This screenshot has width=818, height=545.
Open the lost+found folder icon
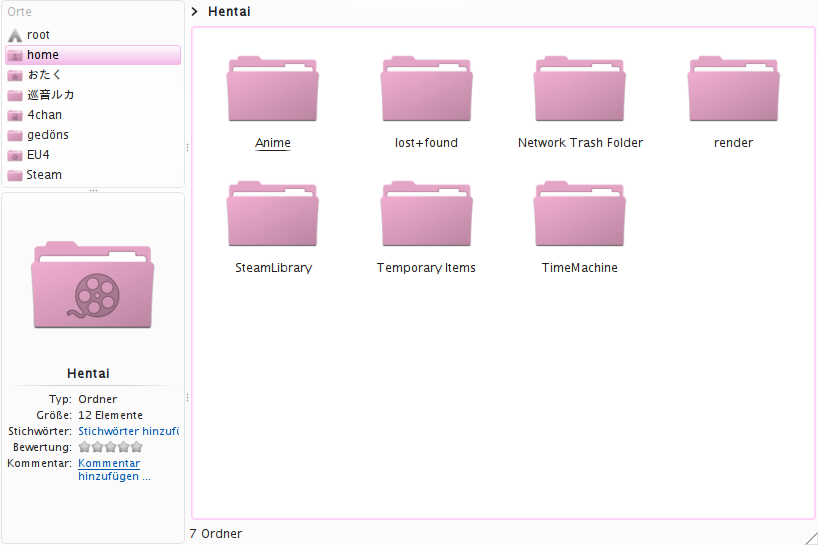coord(426,89)
